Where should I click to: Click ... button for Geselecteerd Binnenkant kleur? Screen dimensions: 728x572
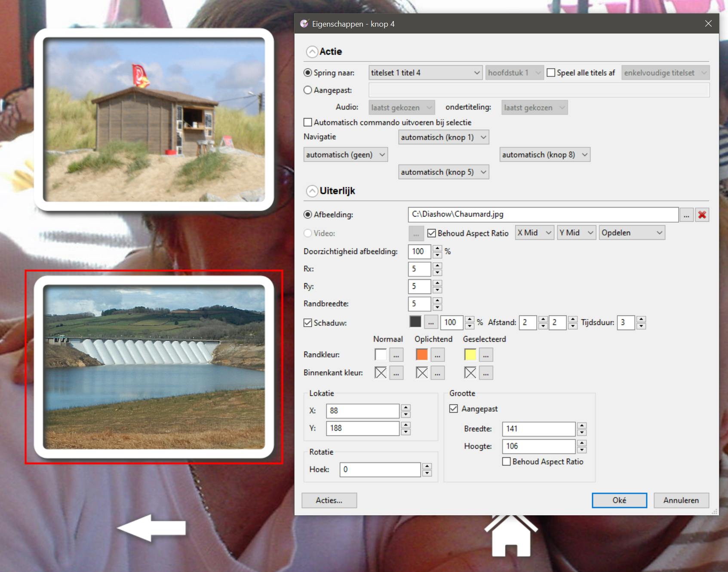point(486,373)
